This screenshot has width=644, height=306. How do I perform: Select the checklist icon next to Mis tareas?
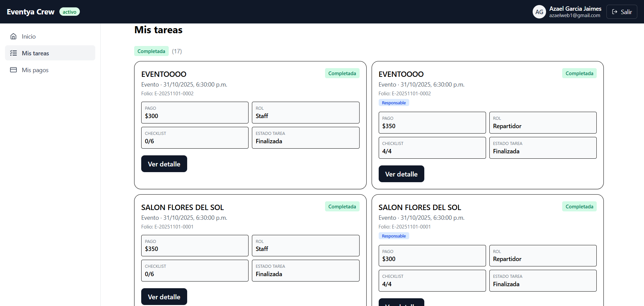[x=13, y=53]
